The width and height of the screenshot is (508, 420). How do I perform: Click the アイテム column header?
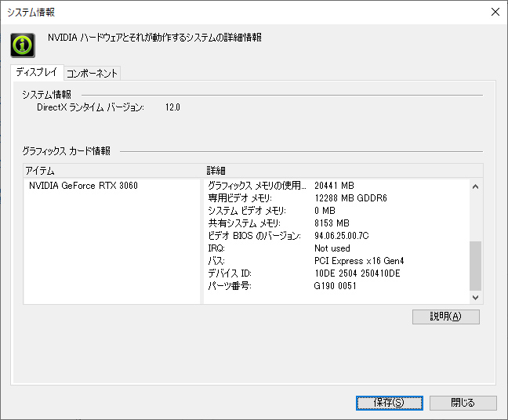(x=40, y=171)
